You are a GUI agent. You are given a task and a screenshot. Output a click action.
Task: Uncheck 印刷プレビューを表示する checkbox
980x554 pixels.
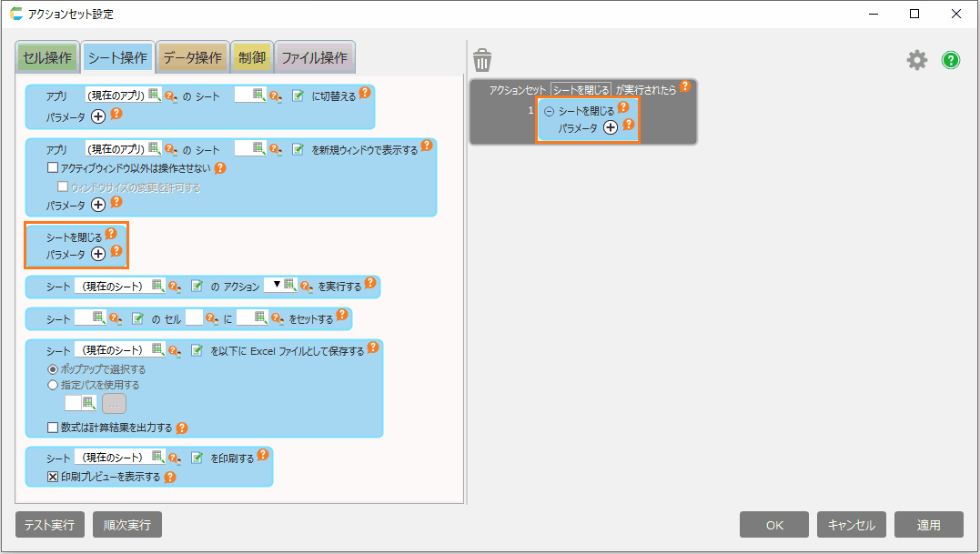pyautogui.click(x=53, y=477)
